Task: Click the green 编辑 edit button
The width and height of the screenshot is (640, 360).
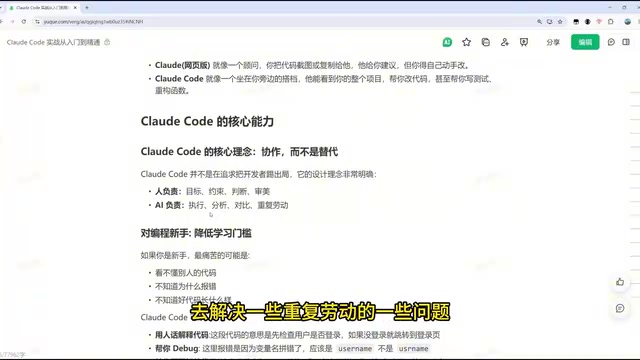Action: (585, 42)
